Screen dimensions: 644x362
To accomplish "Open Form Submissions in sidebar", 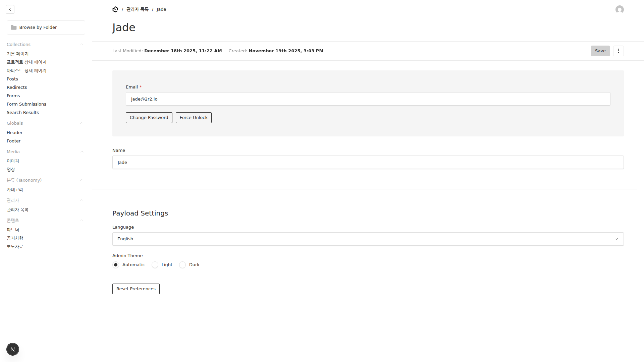I will 26,104.
